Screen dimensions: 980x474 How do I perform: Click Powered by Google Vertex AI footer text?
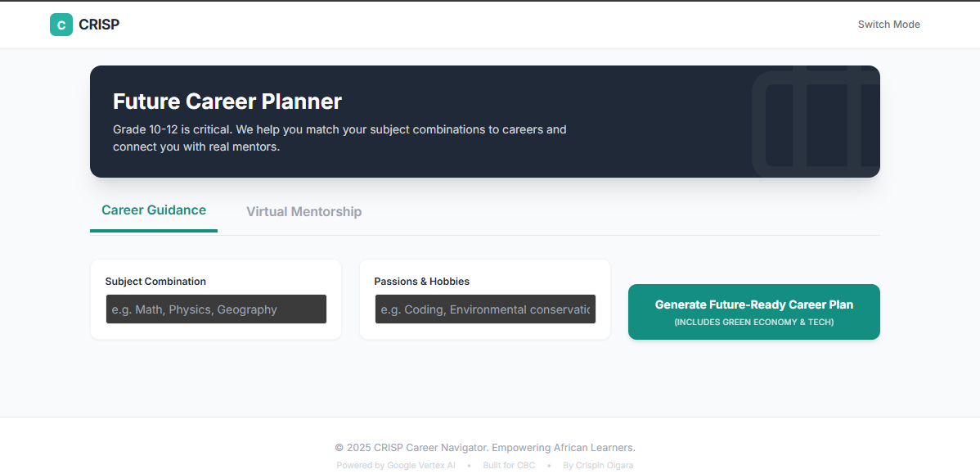click(396, 465)
